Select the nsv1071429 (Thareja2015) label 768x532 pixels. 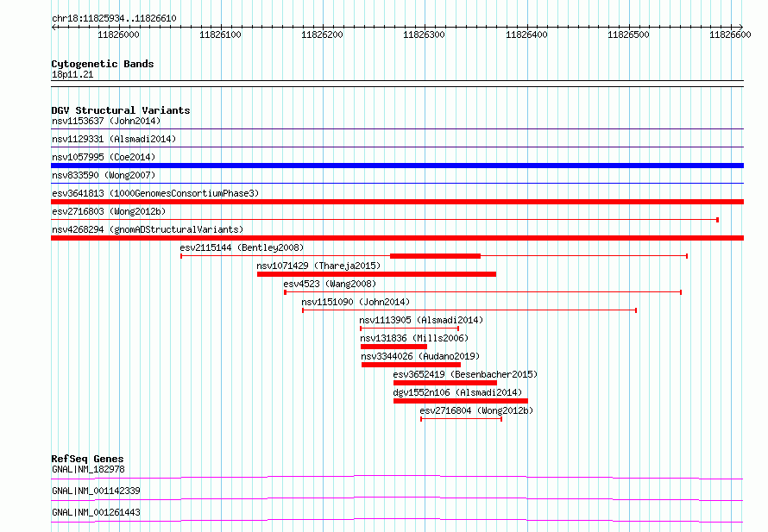pyautogui.click(x=318, y=266)
